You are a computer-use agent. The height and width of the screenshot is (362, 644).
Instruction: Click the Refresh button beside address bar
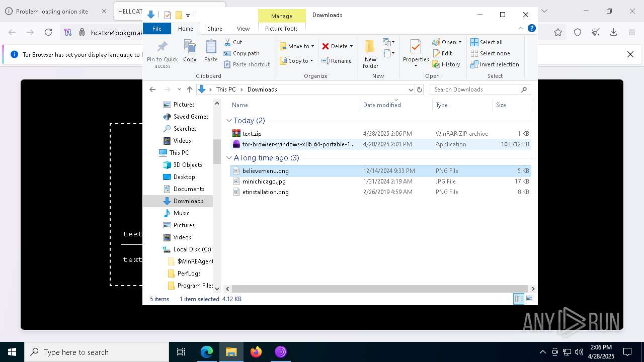coord(420,89)
